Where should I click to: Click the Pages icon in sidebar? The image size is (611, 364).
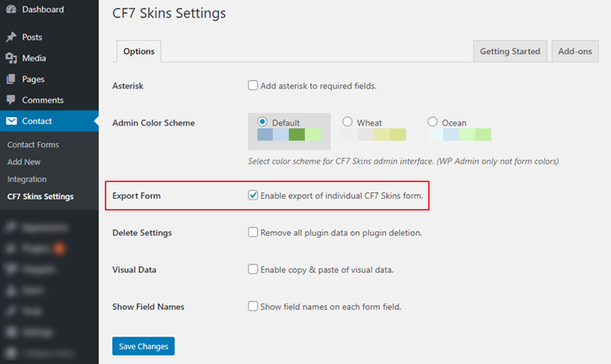(x=11, y=79)
